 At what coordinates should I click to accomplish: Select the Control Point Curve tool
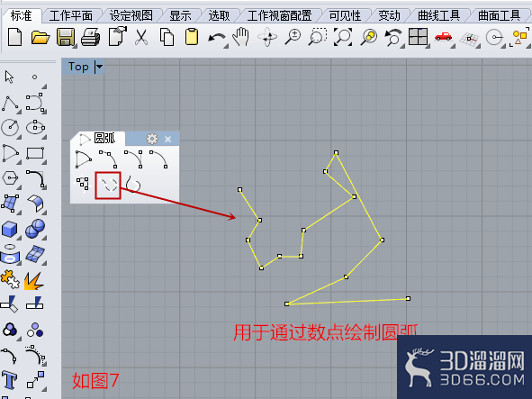tap(35, 103)
